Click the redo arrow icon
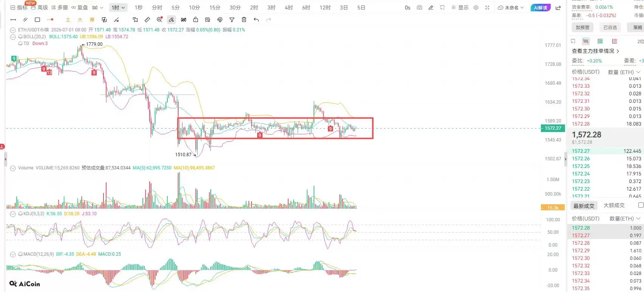This screenshot has height=292, width=644. [x=269, y=20]
